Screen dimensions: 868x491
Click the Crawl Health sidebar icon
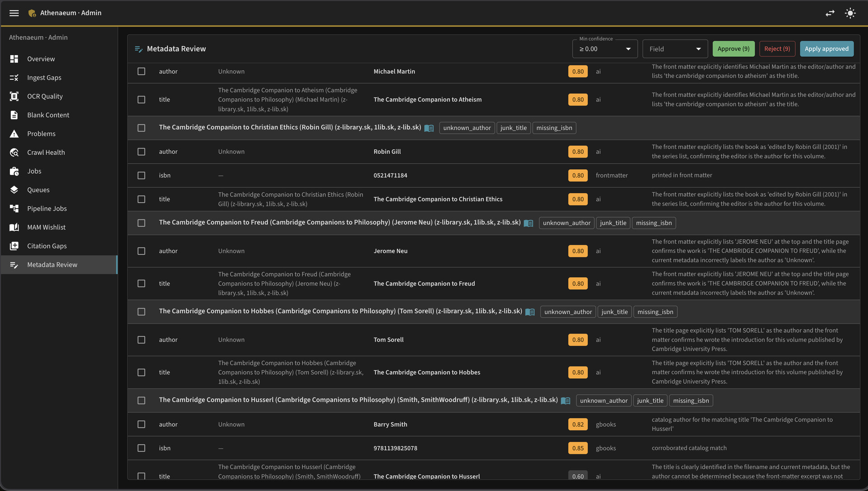coord(14,153)
